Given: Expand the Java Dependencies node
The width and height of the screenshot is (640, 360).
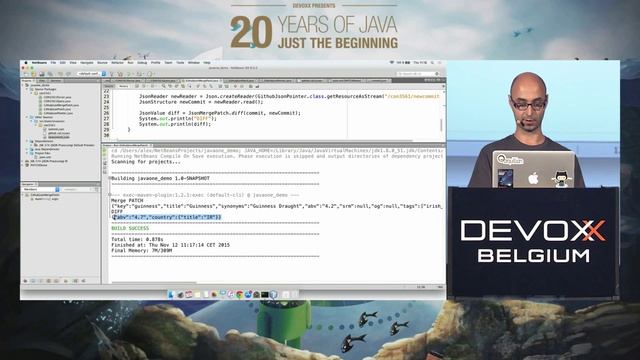Looking at the screenshot, I should [27, 149].
